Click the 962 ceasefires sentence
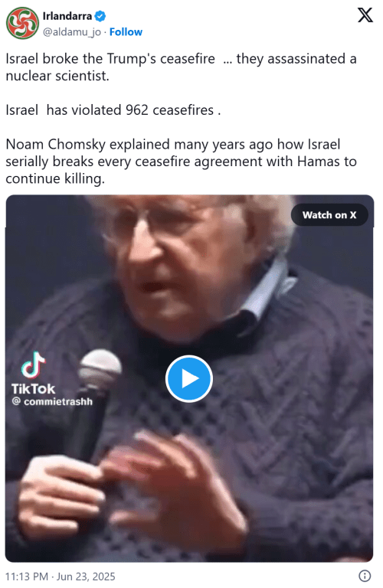This screenshot has height=588, width=383. pyautogui.click(x=113, y=110)
